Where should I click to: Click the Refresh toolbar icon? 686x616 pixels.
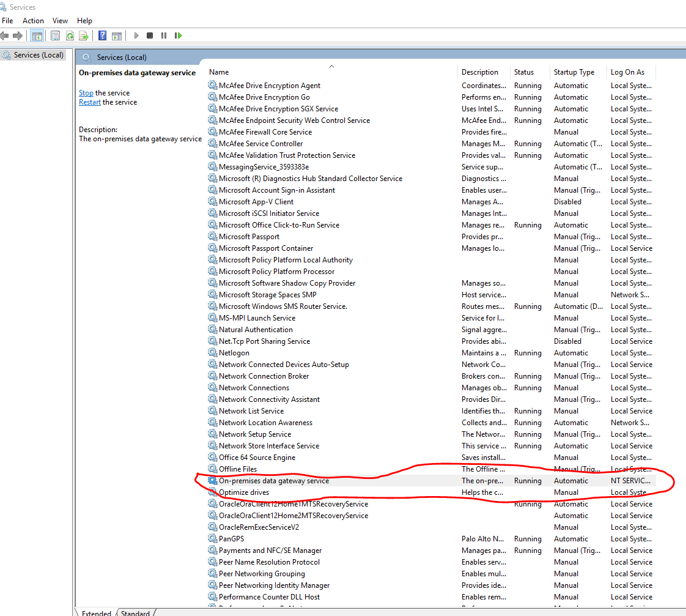(70, 36)
